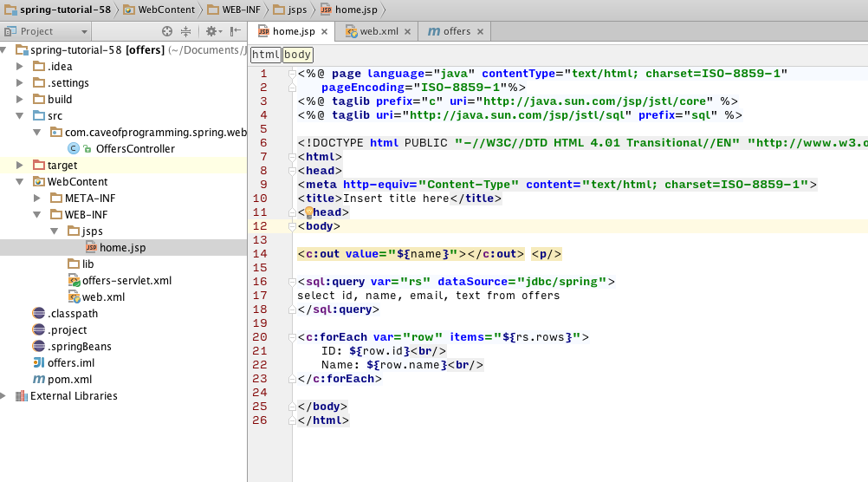Click the html structure breadcrumb
The width and height of the screenshot is (868, 482).
click(266, 55)
